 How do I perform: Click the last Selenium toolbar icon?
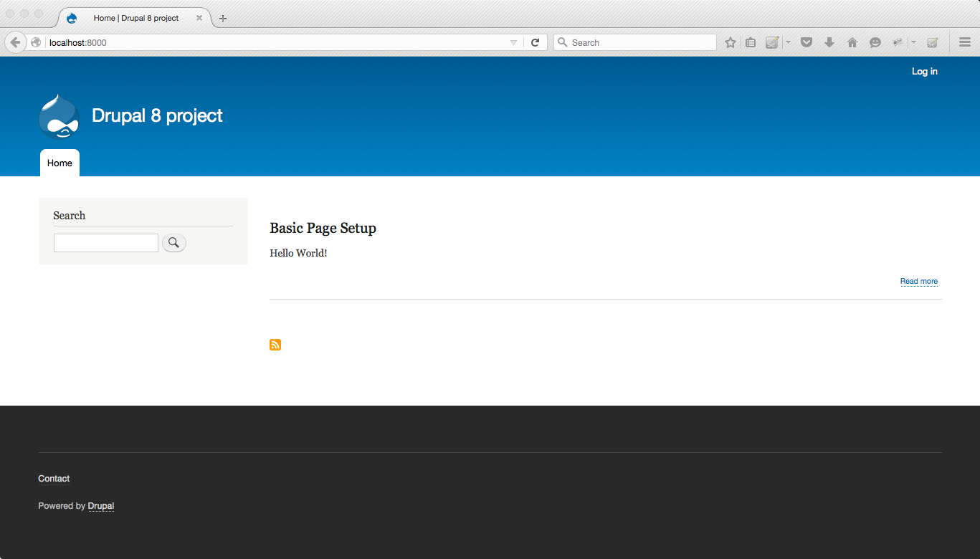pos(933,42)
